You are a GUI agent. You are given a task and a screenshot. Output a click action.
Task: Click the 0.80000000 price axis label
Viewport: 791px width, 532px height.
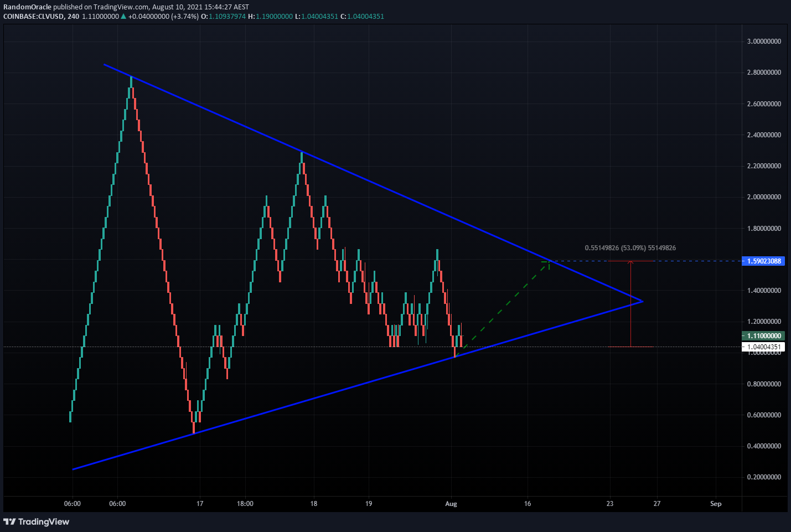click(x=764, y=384)
